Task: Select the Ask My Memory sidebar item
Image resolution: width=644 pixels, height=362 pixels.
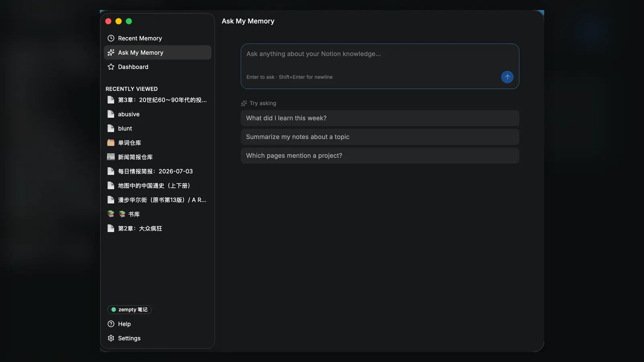Action: pyautogui.click(x=157, y=53)
